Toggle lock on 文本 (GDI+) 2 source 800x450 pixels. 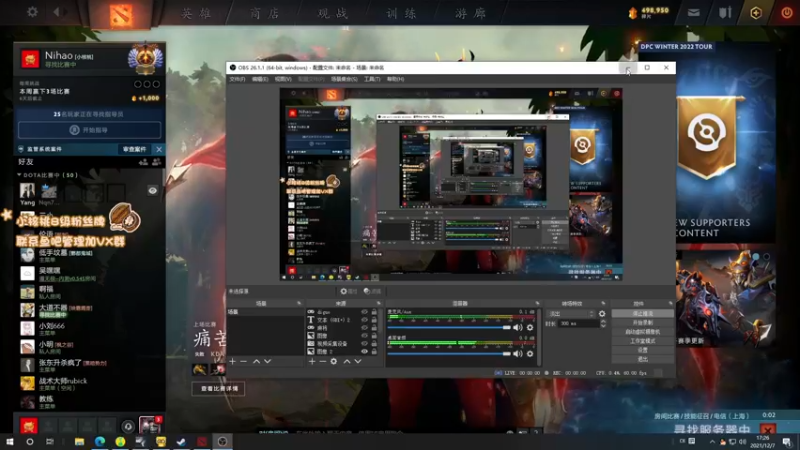click(x=374, y=320)
